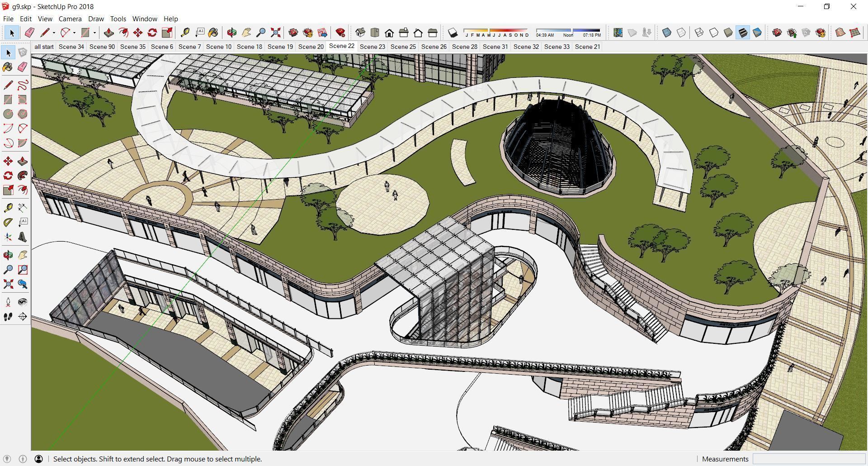Click the Measurements input box
Image resolution: width=868 pixels, height=466 pixels.
tap(809, 459)
